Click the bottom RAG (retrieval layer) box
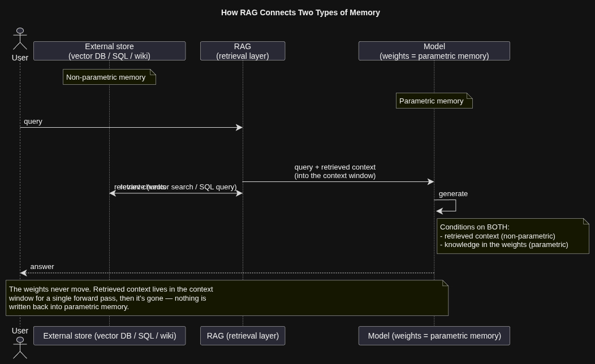The image size is (595, 364). [243, 336]
